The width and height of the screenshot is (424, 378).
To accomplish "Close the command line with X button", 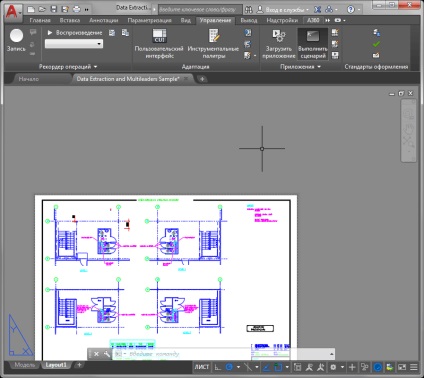I will coord(96,354).
